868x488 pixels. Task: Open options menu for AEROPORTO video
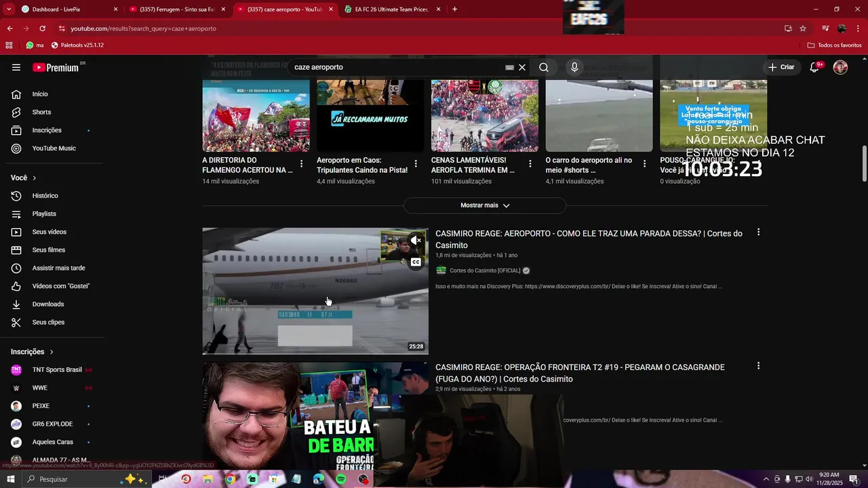coord(758,232)
